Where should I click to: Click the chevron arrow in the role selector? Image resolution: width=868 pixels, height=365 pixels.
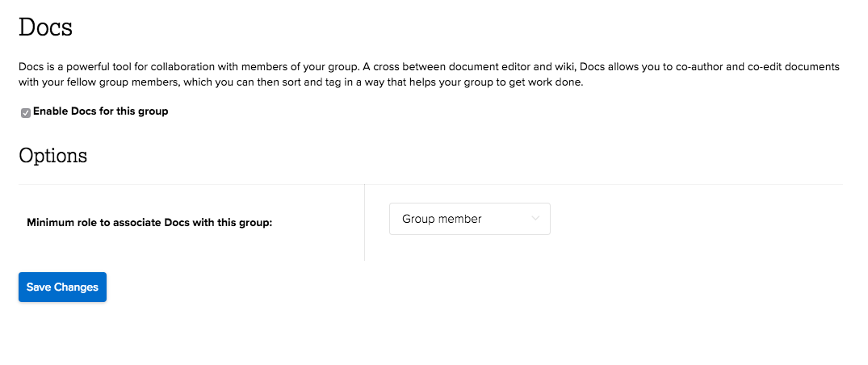[535, 219]
